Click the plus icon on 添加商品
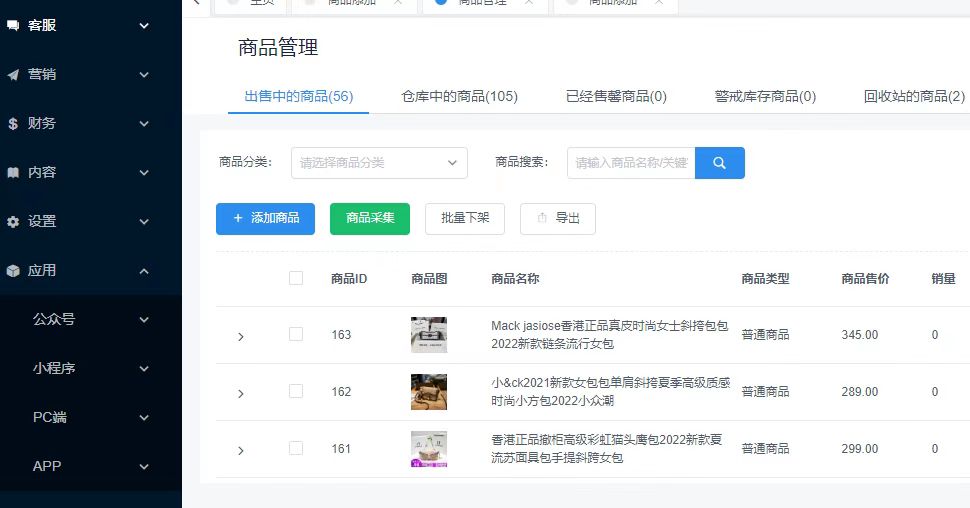 (x=238, y=218)
